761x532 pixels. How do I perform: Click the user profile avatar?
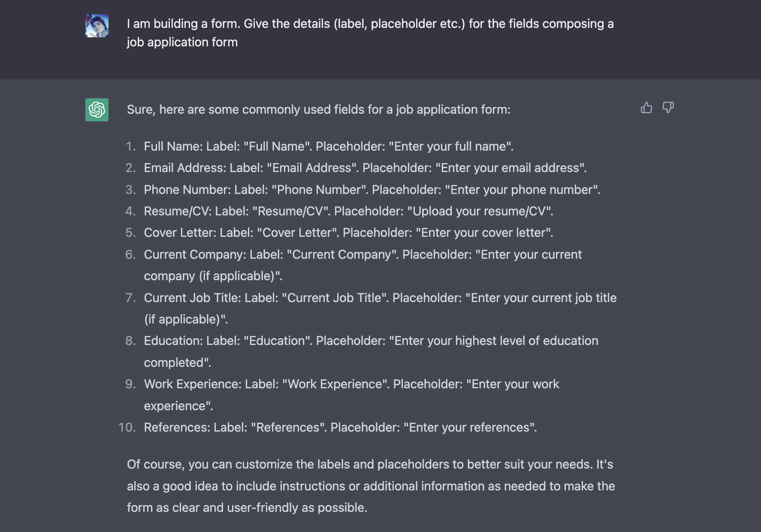tap(97, 26)
